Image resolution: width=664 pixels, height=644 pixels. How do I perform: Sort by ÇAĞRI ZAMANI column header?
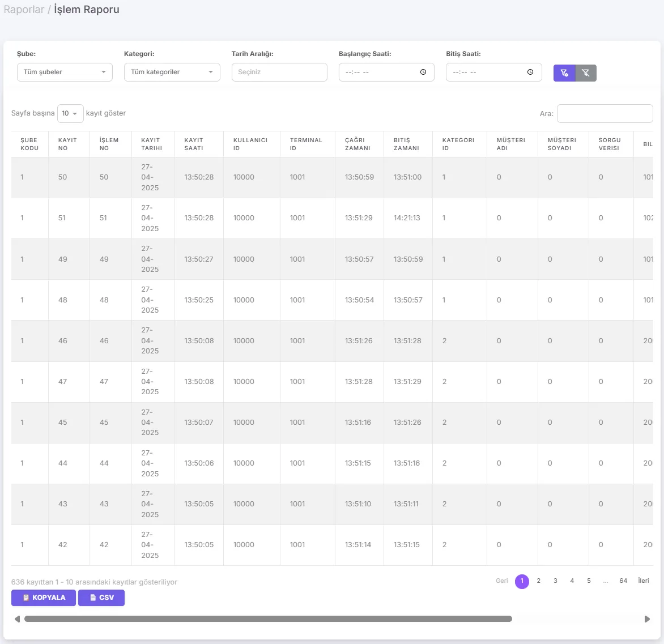(x=359, y=144)
